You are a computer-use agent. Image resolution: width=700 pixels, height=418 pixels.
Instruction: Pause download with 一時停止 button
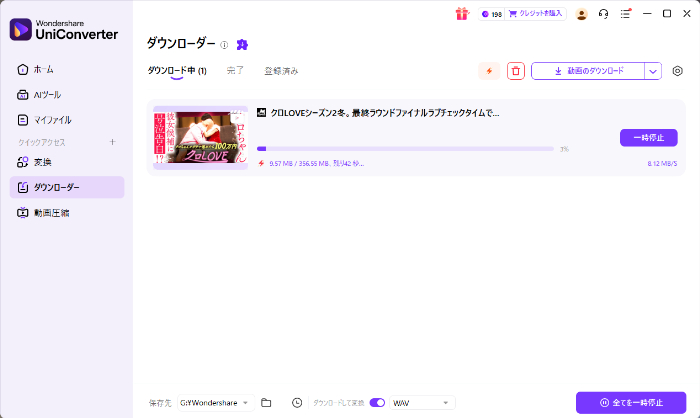click(649, 138)
